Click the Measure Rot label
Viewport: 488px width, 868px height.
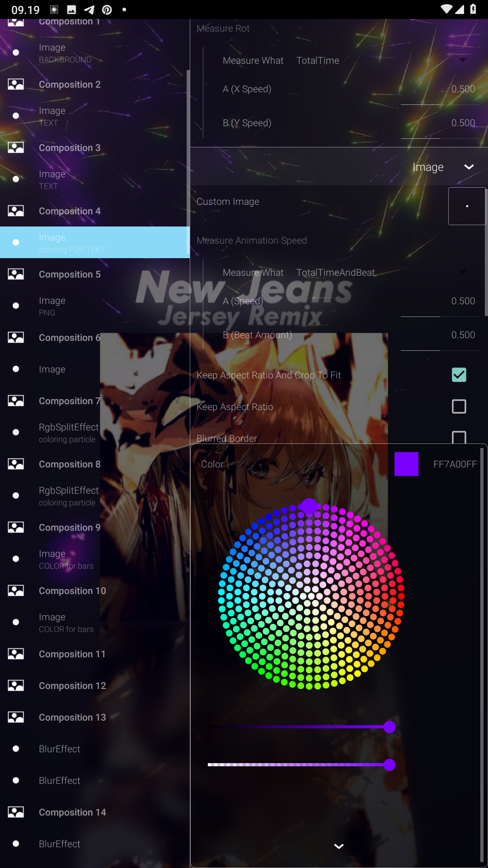pyautogui.click(x=223, y=28)
